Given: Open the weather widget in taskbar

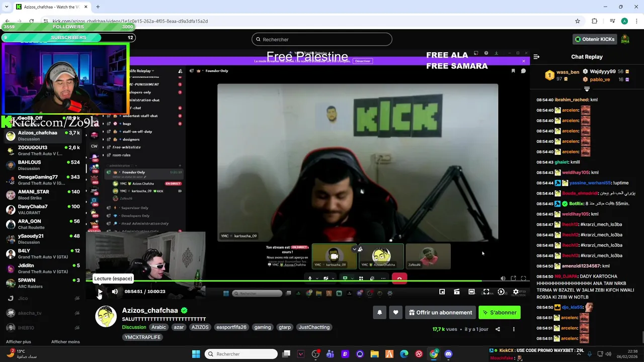Looking at the screenshot, I should (x=21, y=354).
